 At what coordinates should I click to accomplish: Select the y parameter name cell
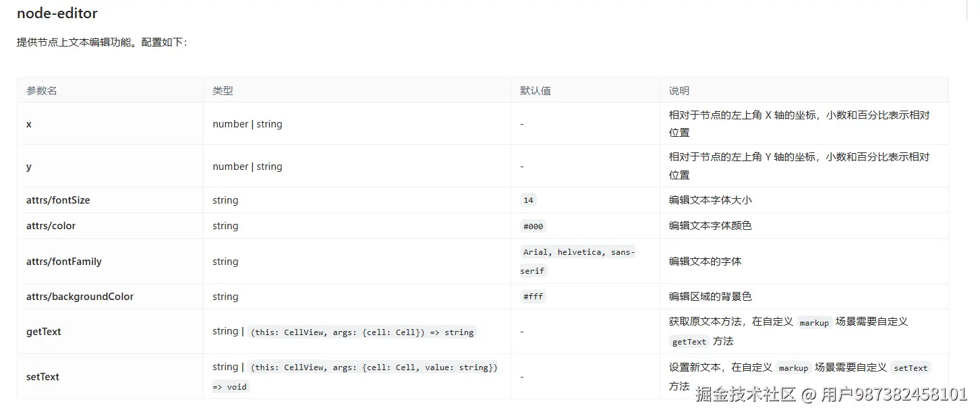29,167
